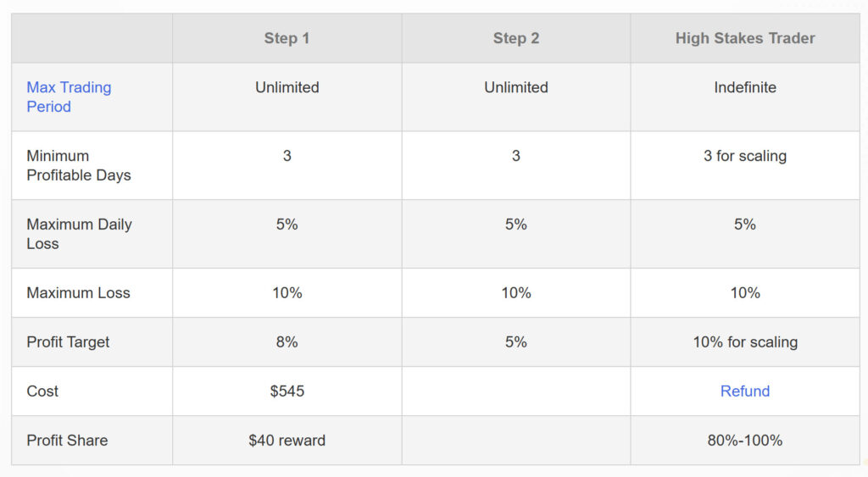Click the Cost row label
Screen dimensions: 868x477
click(42, 391)
